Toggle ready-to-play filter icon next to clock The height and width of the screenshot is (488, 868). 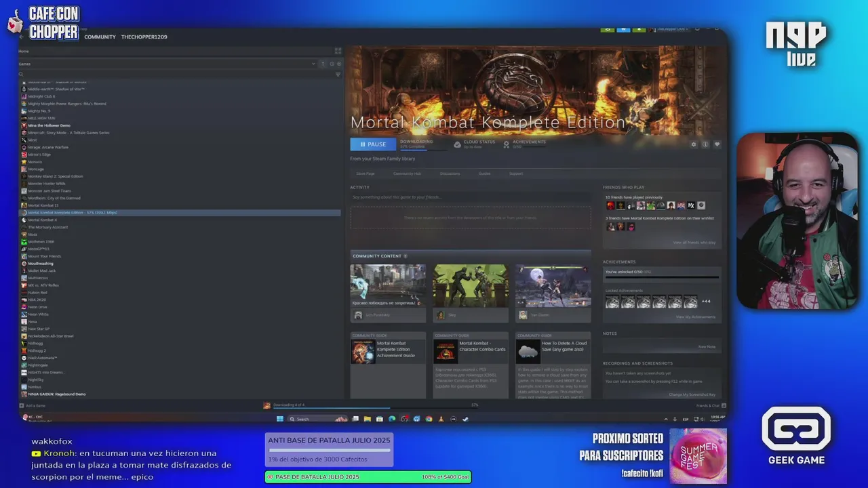point(339,64)
